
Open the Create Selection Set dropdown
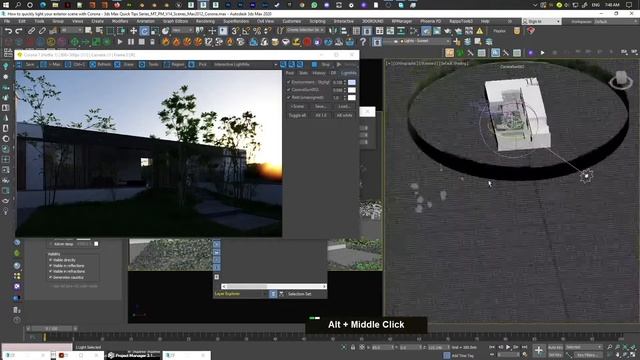(305, 31)
